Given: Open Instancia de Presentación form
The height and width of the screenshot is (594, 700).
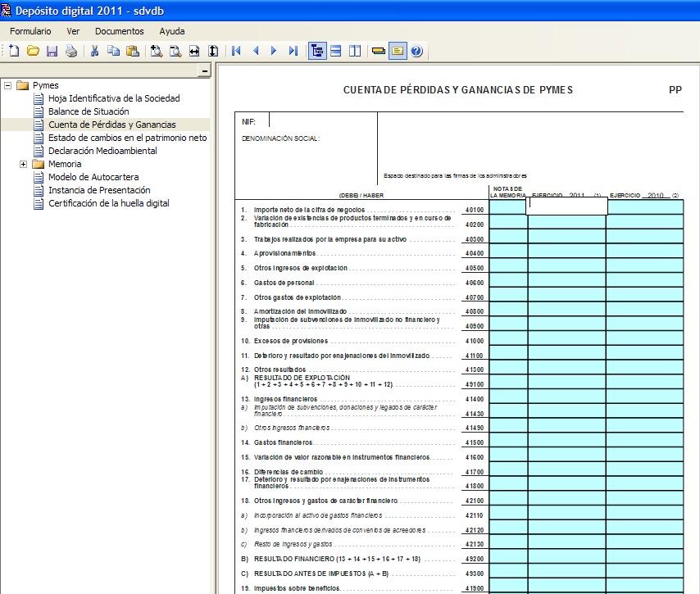Looking at the screenshot, I should [99, 190].
